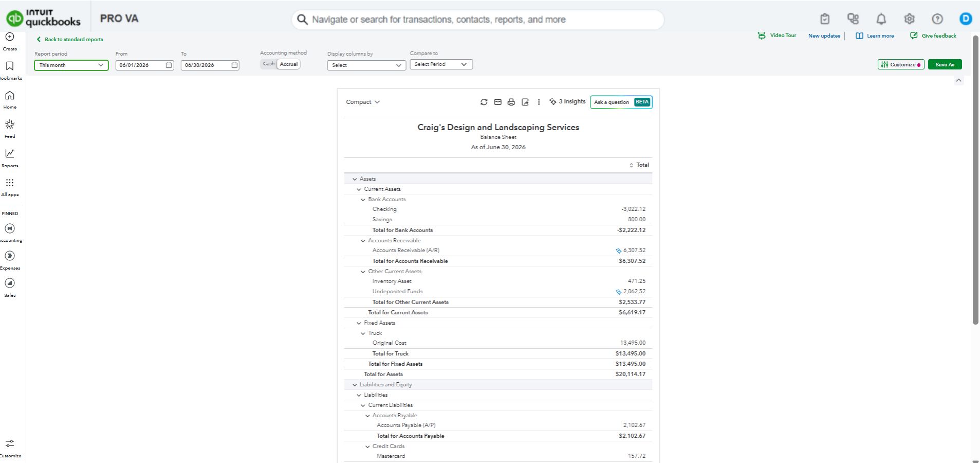
Task: Open the From date calendar picker
Action: [169, 65]
